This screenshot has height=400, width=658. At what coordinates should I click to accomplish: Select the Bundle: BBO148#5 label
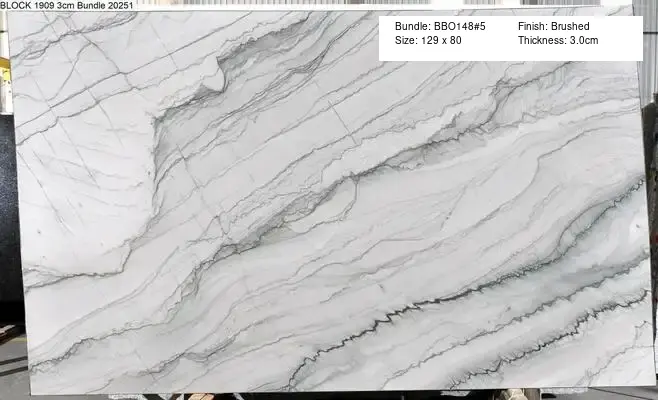pos(439,26)
